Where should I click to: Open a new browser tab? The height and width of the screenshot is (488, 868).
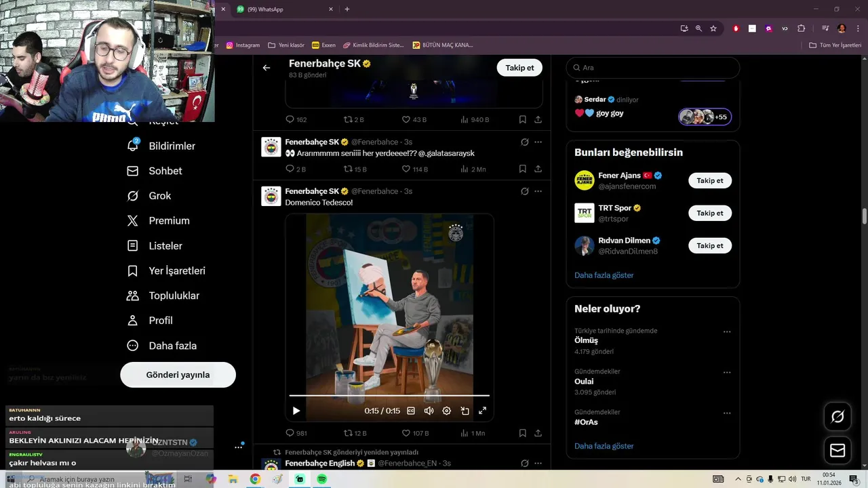pyautogui.click(x=347, y=9)
